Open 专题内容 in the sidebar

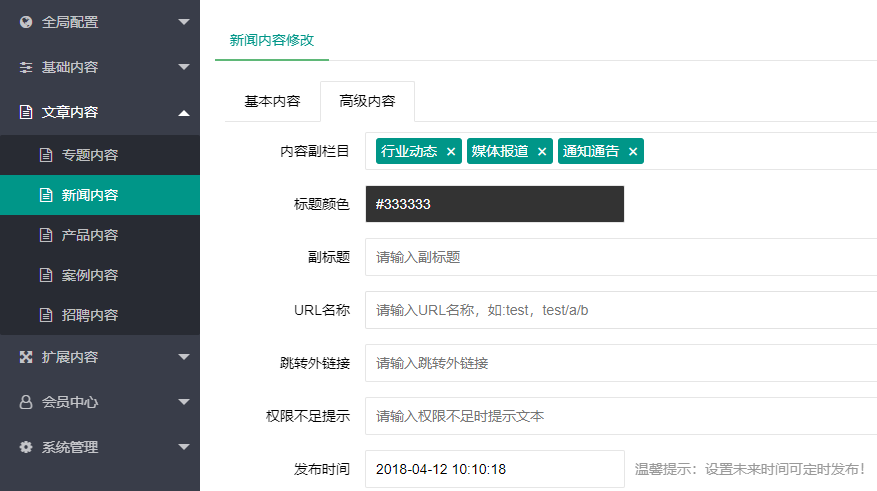(x=90, y=155)
